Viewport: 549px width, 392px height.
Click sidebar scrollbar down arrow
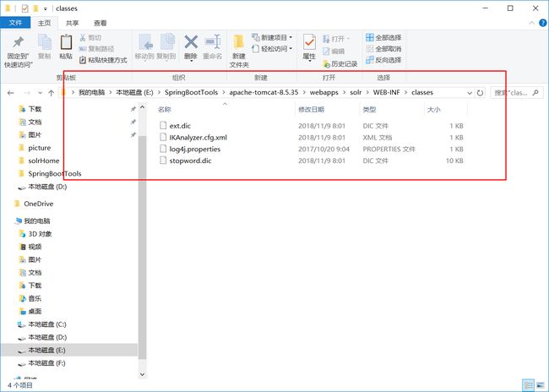click(x=142, y=374)
